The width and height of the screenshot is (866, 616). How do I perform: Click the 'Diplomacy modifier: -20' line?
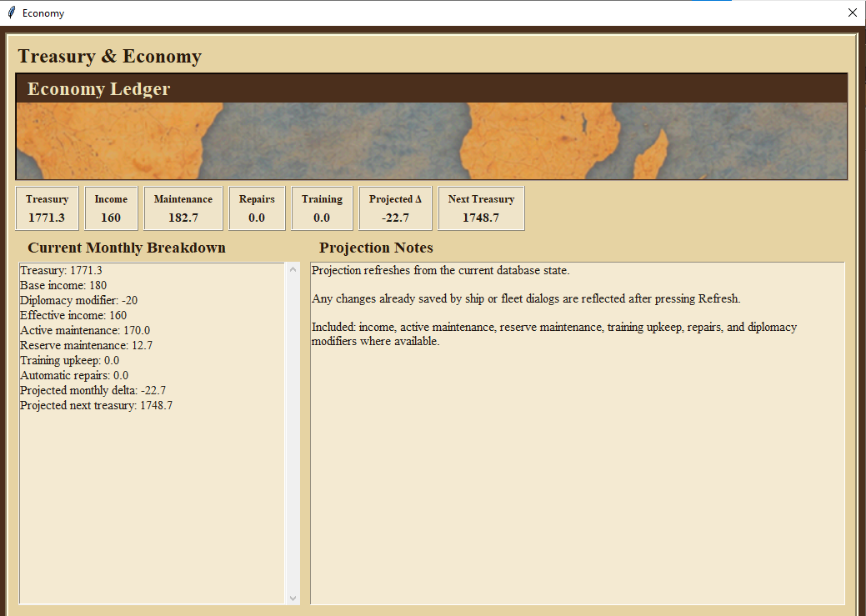click(x=79, y=300)
